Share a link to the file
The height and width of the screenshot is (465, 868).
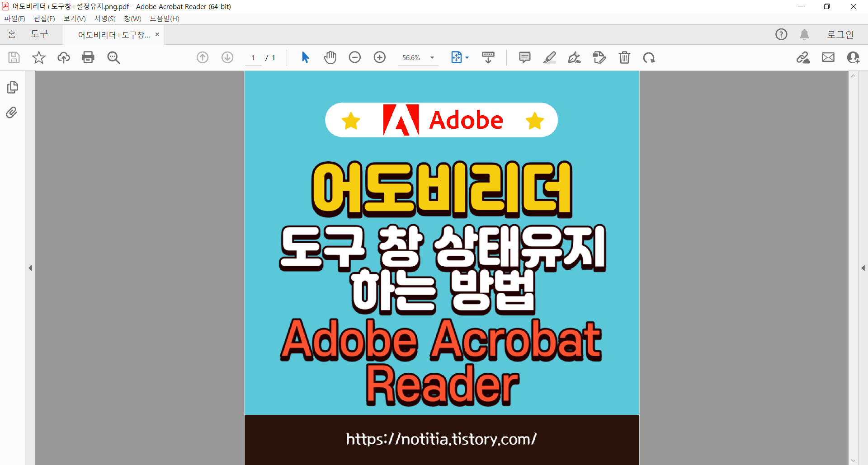(x=803, y=57)
